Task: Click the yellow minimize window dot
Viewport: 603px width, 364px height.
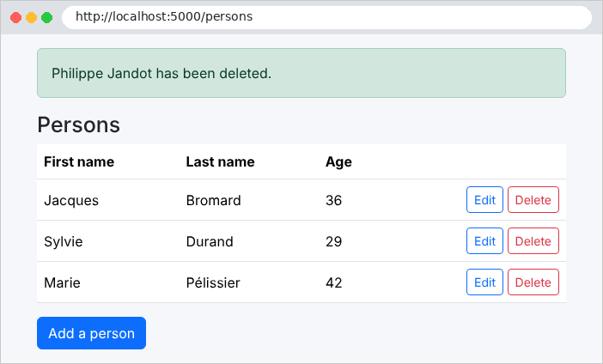Action: click(31, 17)
